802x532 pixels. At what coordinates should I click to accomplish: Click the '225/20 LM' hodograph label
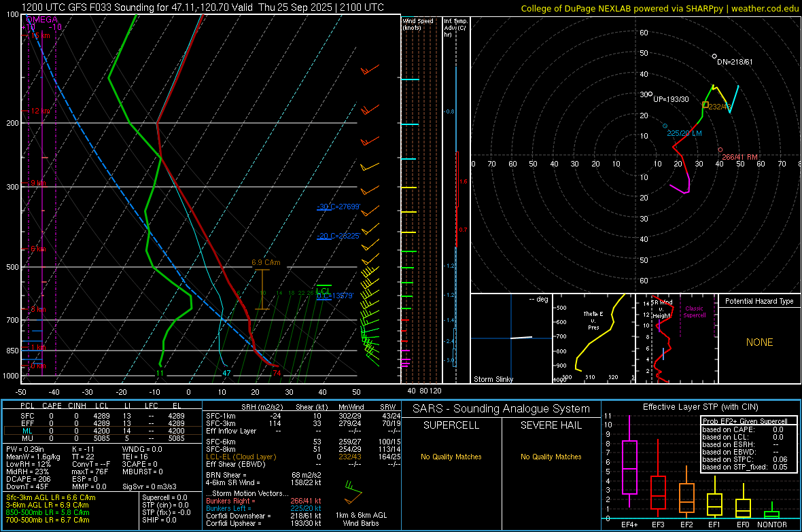(684, 133)
